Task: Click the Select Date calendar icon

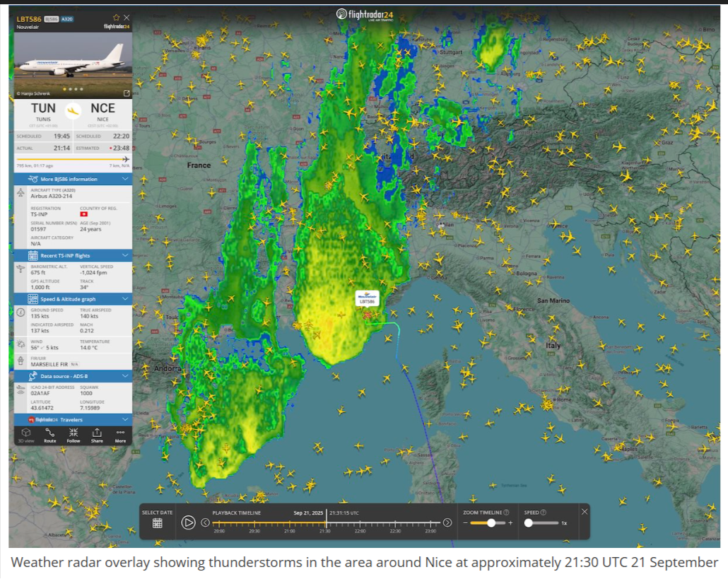Action: point(157,523)
